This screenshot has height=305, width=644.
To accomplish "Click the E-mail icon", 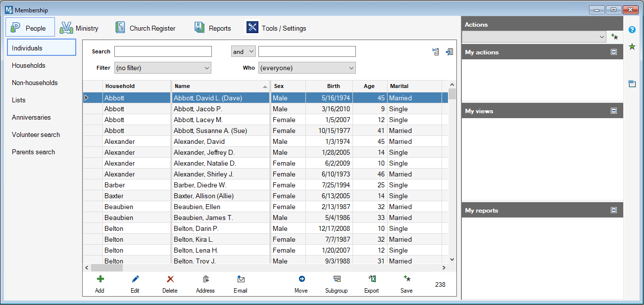I will tap(241, 279).
